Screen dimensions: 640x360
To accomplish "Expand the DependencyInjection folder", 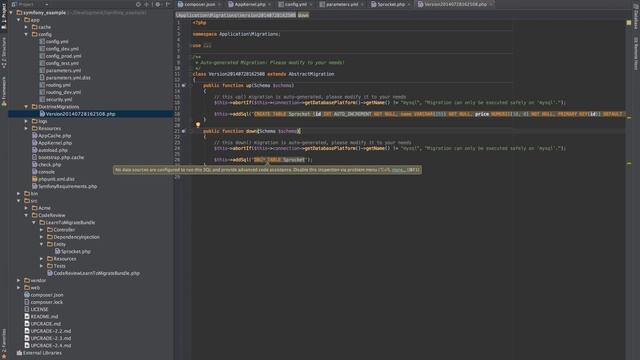I will pyautogui.click(x=42, y=237).
